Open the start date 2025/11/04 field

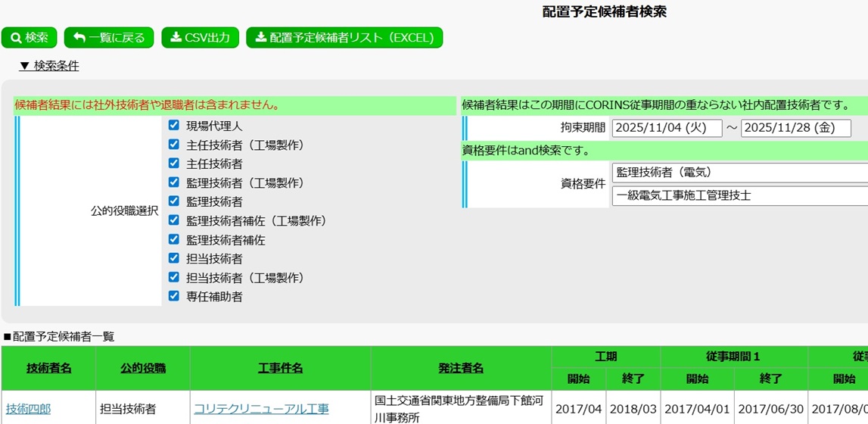(x=667, y=128)
